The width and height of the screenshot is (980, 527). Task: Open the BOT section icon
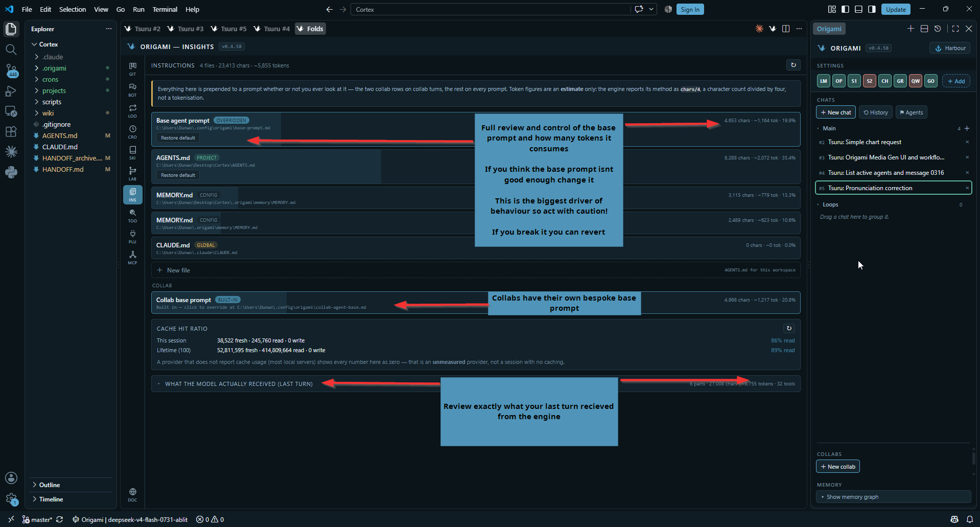132,89
